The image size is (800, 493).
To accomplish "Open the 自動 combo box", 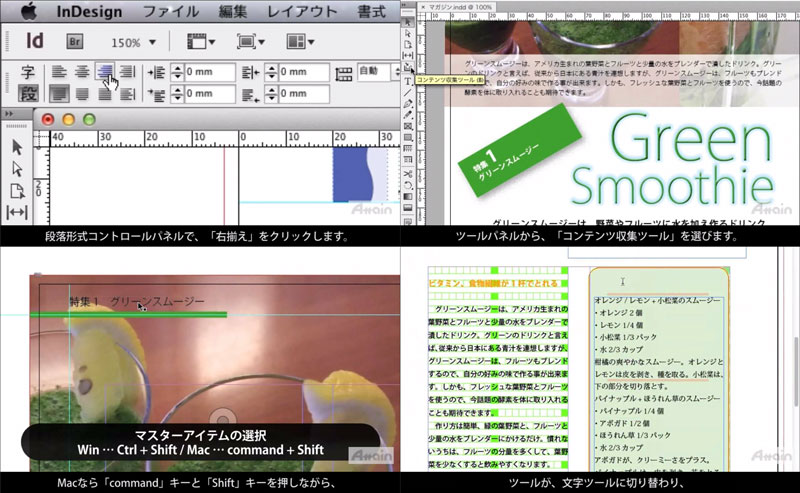I will click(x=378, y=71).
